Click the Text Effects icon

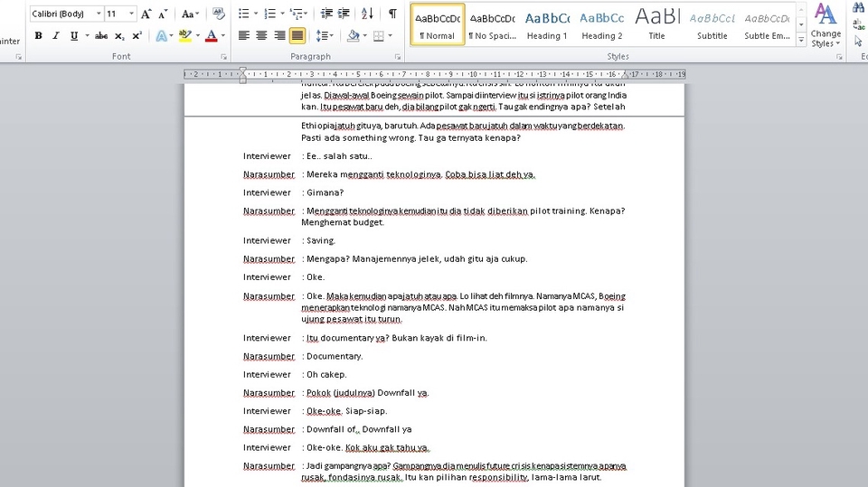click(161, 36)
